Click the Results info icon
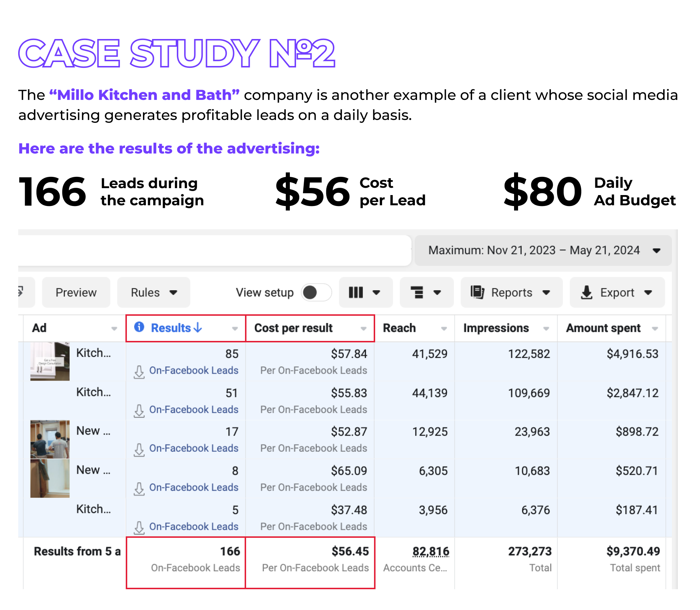The width and height of the screenshot is (700, 610). click(139, 327)
